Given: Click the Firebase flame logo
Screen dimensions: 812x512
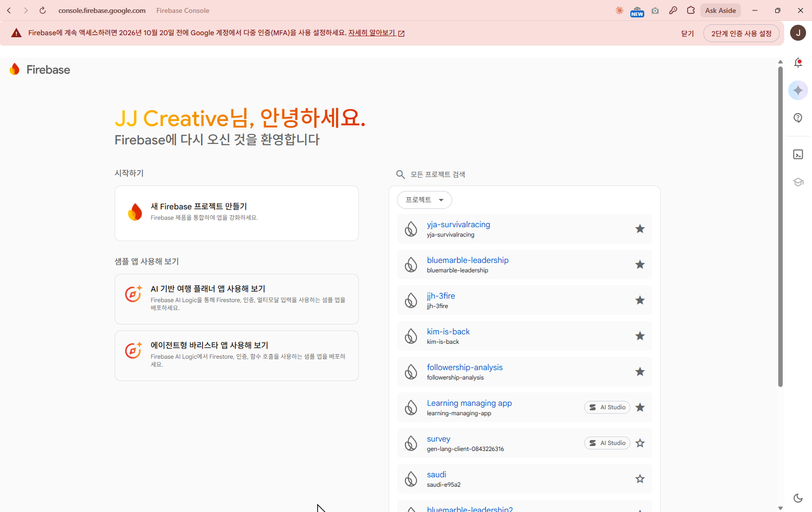Looking at the screenshot, I should 15,69.
